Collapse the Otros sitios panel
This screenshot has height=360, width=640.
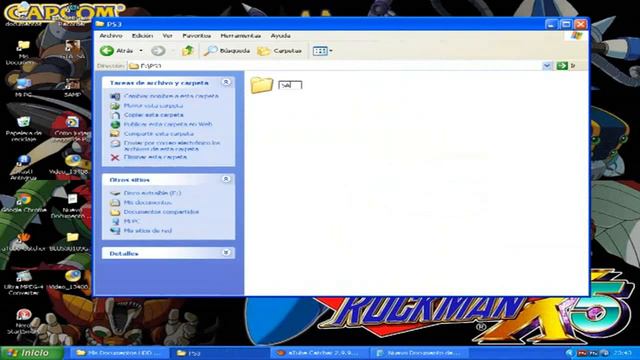[x=226, y=179]
